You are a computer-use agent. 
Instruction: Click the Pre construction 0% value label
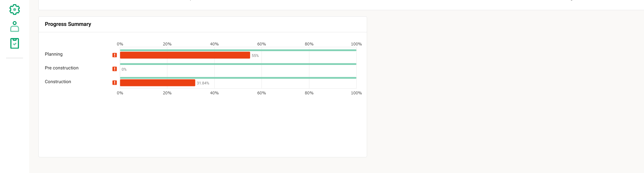[124, 69]
